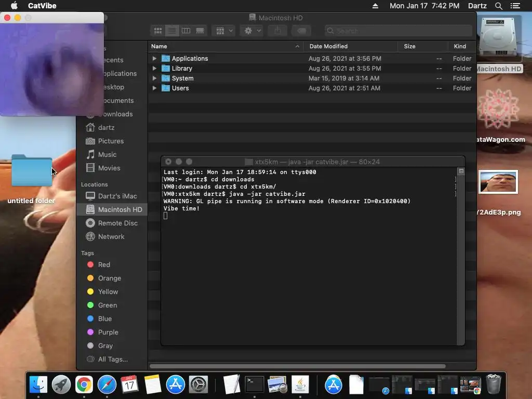
Task: Expand the Users folder row
Action: 154,88
